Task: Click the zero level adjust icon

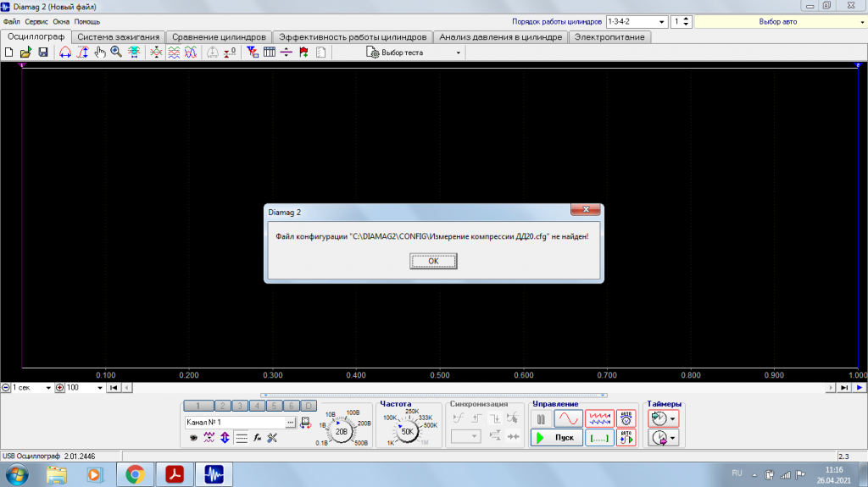Action: pos(230,52)
